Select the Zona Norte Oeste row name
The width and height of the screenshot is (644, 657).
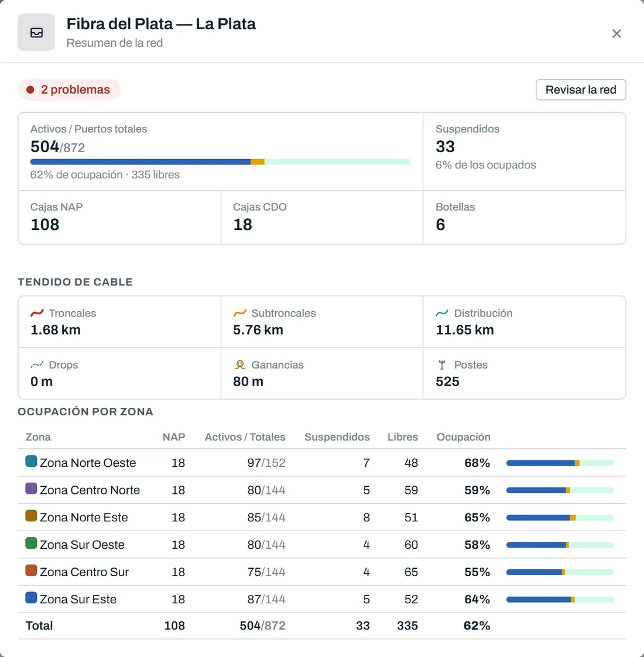tap(88, 463)
